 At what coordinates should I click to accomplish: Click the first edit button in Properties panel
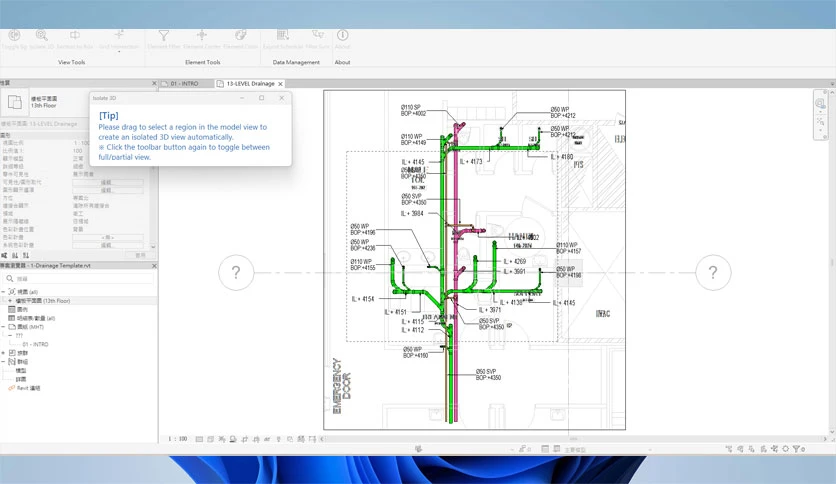108,182
